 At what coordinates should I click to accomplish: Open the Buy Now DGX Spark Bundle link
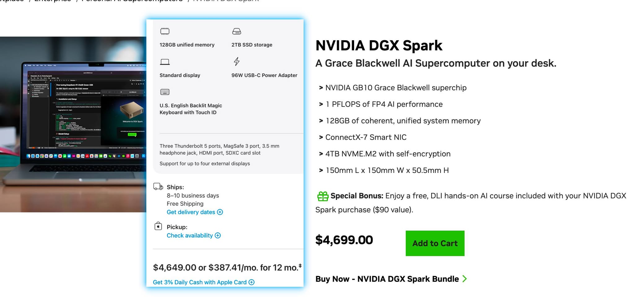pos(387,279)
